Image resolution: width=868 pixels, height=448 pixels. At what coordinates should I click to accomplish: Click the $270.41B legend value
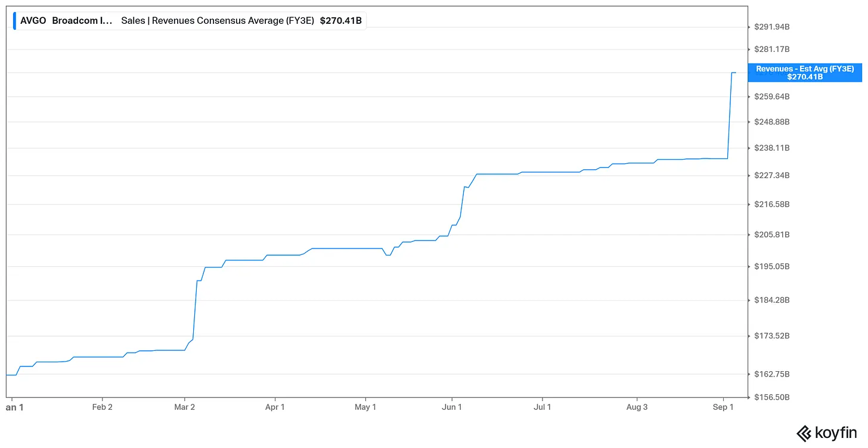pyautogui.click(x=341, y=20)
